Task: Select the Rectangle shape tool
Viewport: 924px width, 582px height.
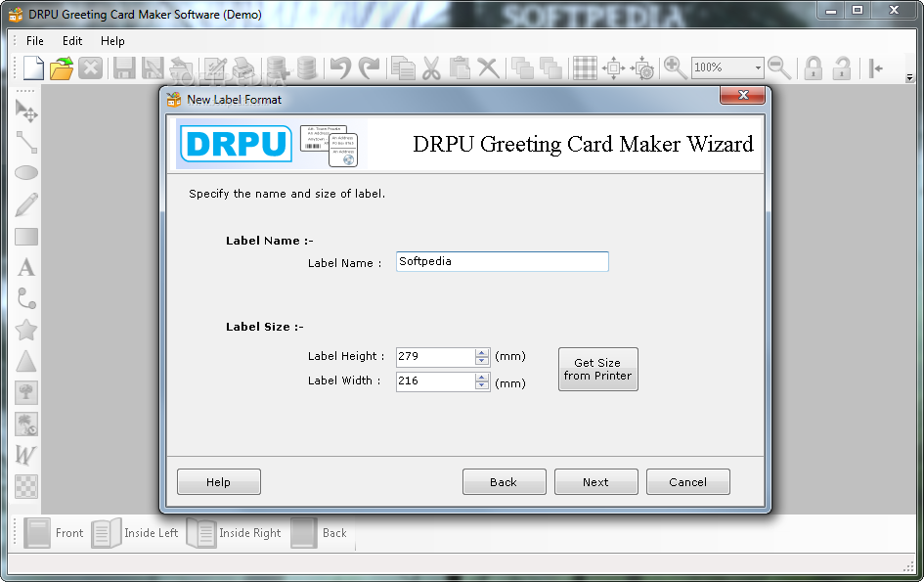Action: point(26,237)
